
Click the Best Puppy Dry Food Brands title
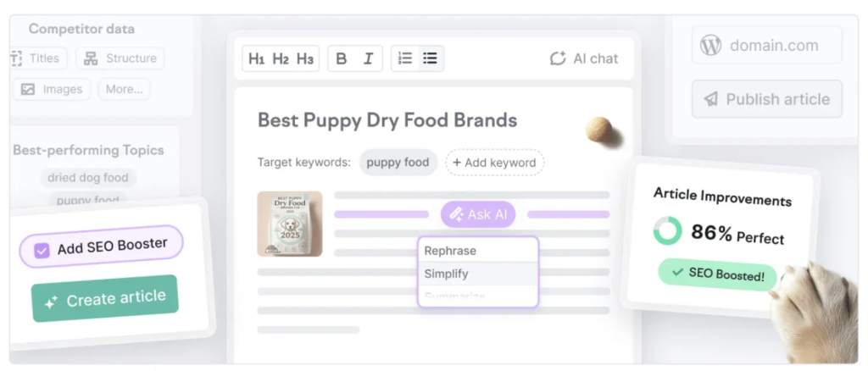click(x=387, y=120)
